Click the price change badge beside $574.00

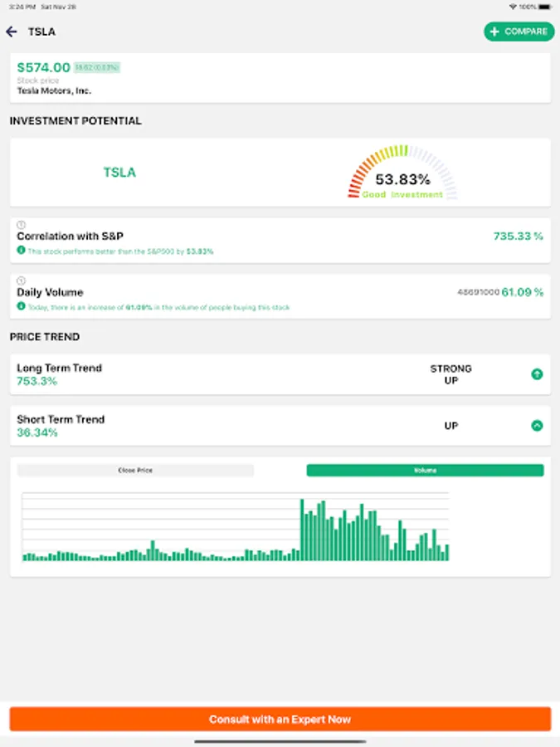click(x=97, y=68)
